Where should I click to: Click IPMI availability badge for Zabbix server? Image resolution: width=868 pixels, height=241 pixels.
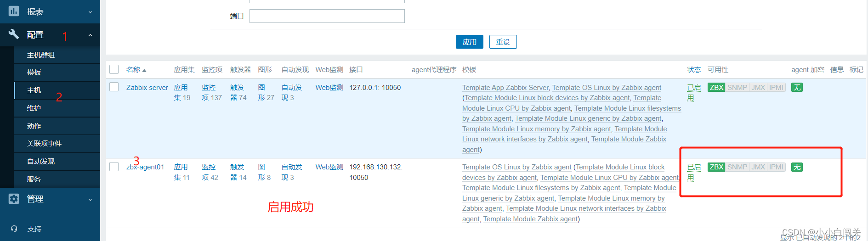coord(776,87)
